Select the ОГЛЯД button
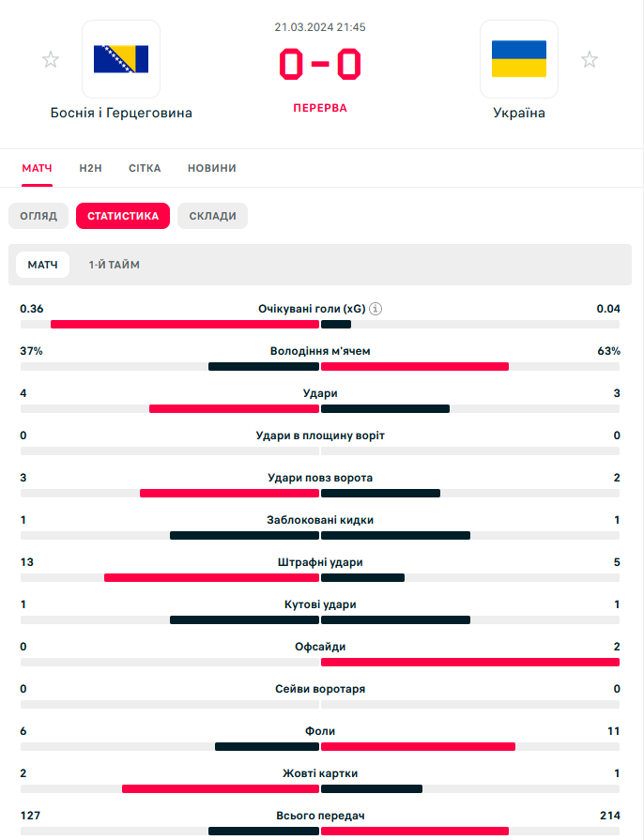Screen dimensions: 644x840 (38, 216)
